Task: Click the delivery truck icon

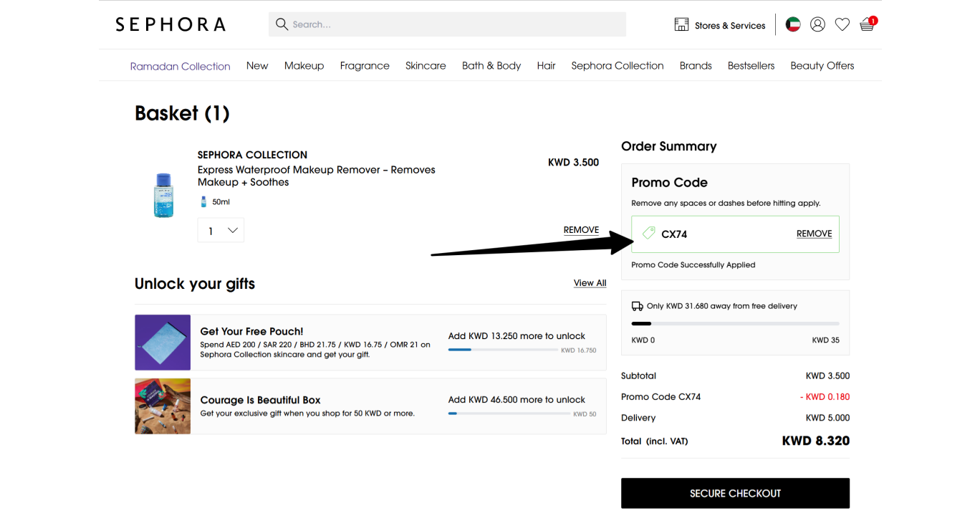Action: click(x=637, y=306)
